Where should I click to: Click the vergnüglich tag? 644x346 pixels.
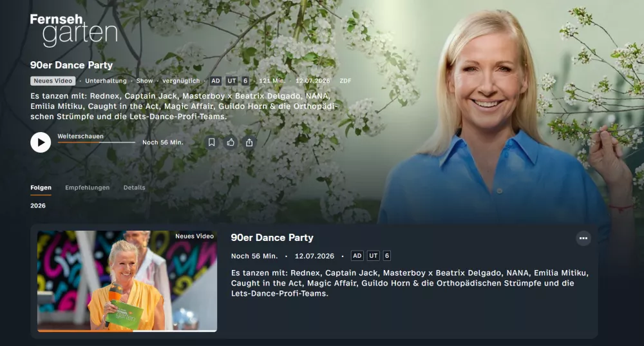[x=181, y=81]
